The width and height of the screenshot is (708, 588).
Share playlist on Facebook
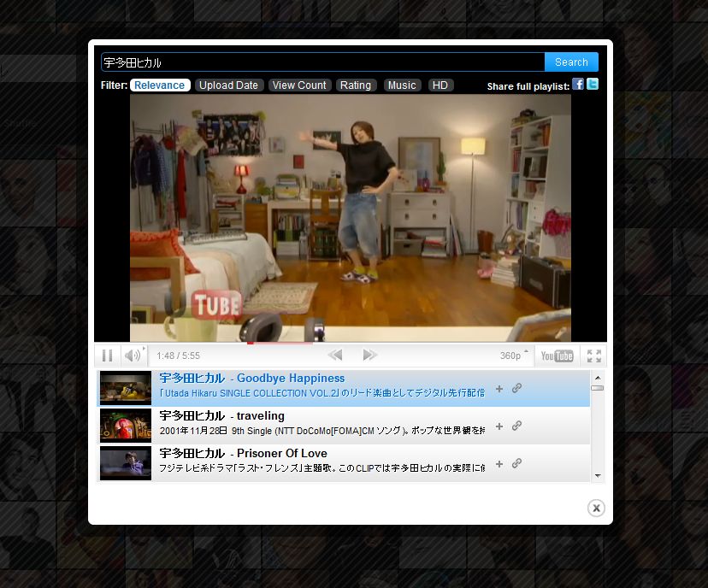[578, 84]
